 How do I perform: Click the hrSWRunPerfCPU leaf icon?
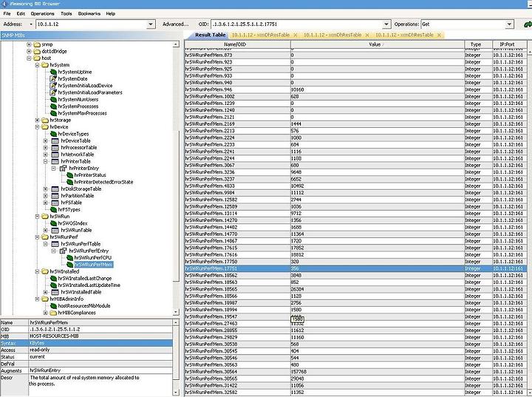point(70,258)
